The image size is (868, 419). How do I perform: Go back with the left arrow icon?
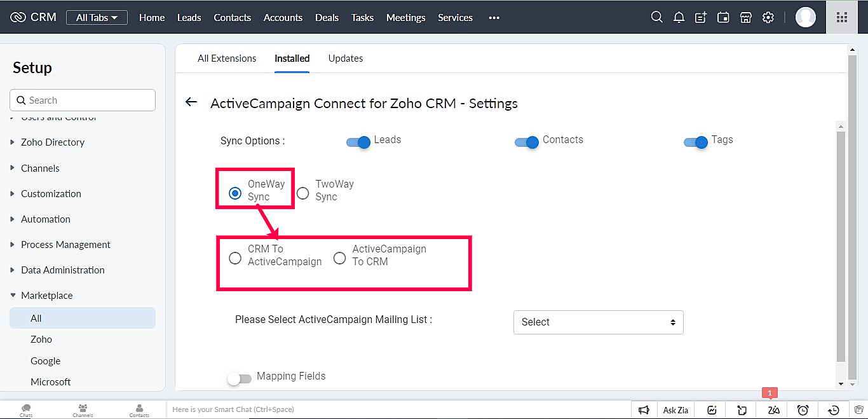191,102
